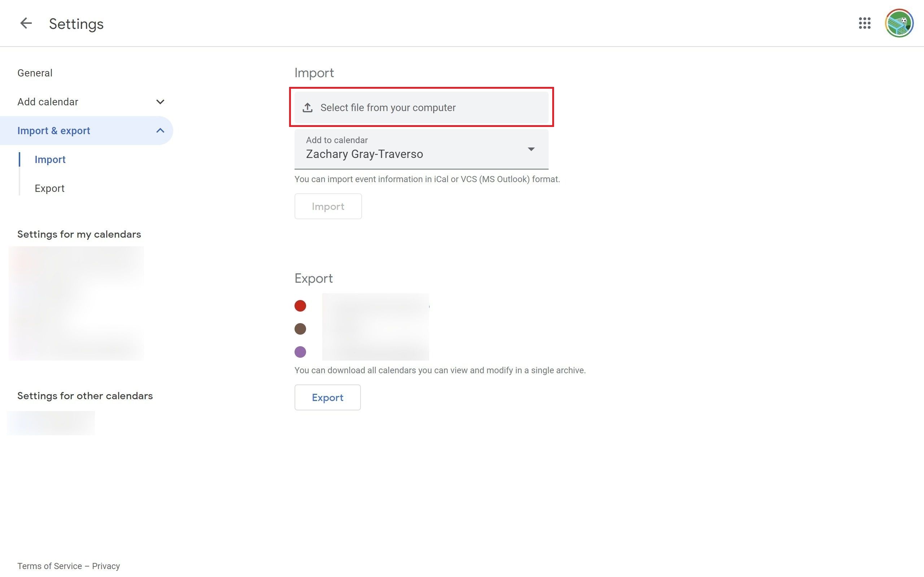Select the red calendar color swatch
Screen dimensions: 924x577
pyautogui.click(x=300, y=305)
